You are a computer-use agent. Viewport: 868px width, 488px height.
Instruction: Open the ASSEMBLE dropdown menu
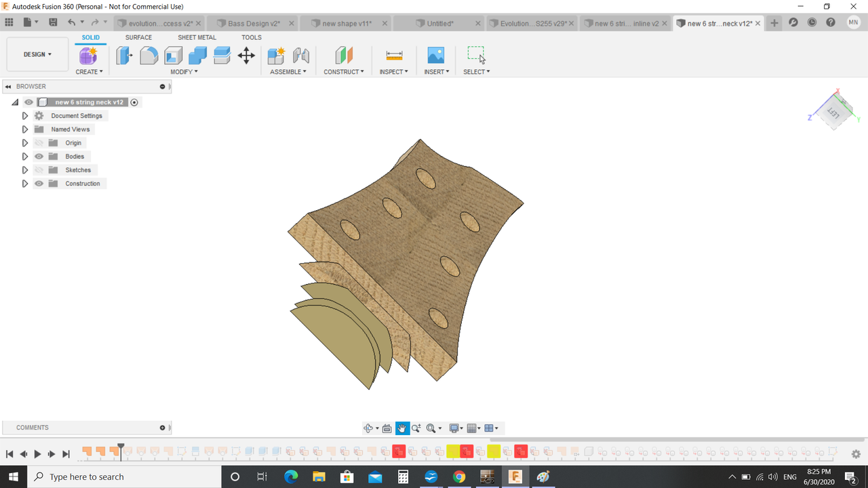[288, 72]
